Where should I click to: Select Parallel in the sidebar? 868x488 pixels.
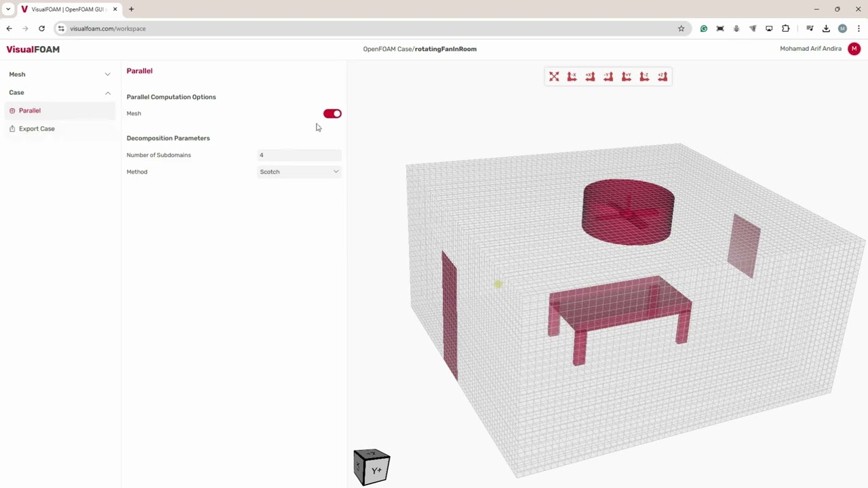point(60,110)
